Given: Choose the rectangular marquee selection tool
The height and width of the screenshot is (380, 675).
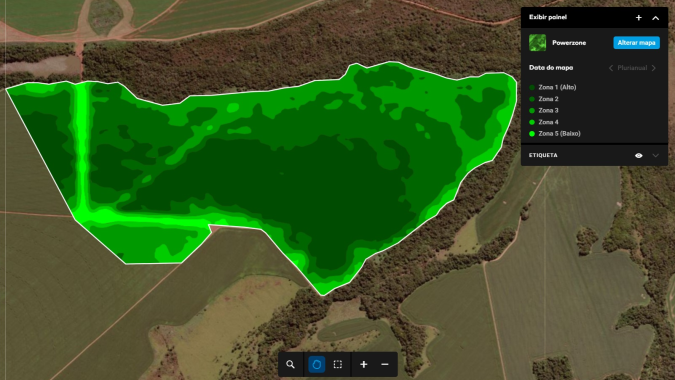Looking at the screenshot, I should [338, 365].
